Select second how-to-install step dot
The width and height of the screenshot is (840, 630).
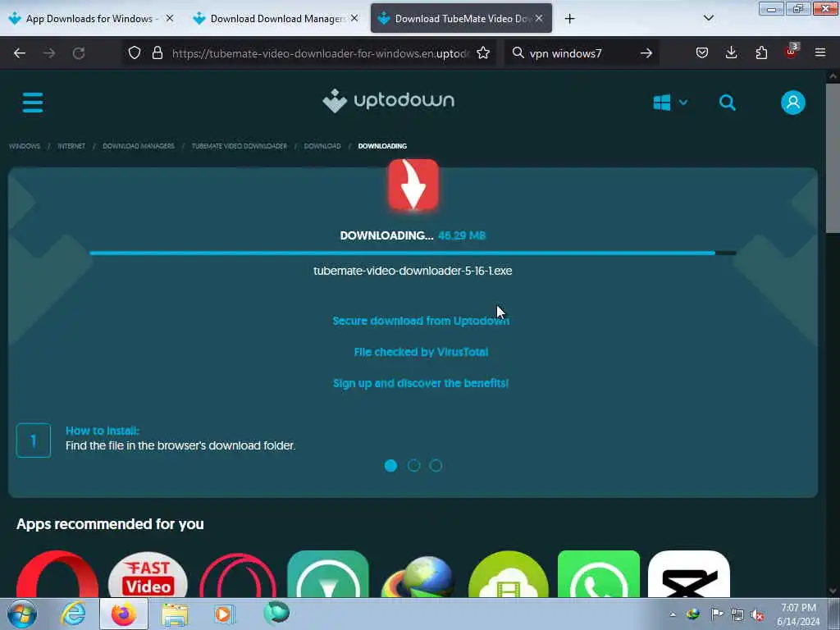(413, 466)
